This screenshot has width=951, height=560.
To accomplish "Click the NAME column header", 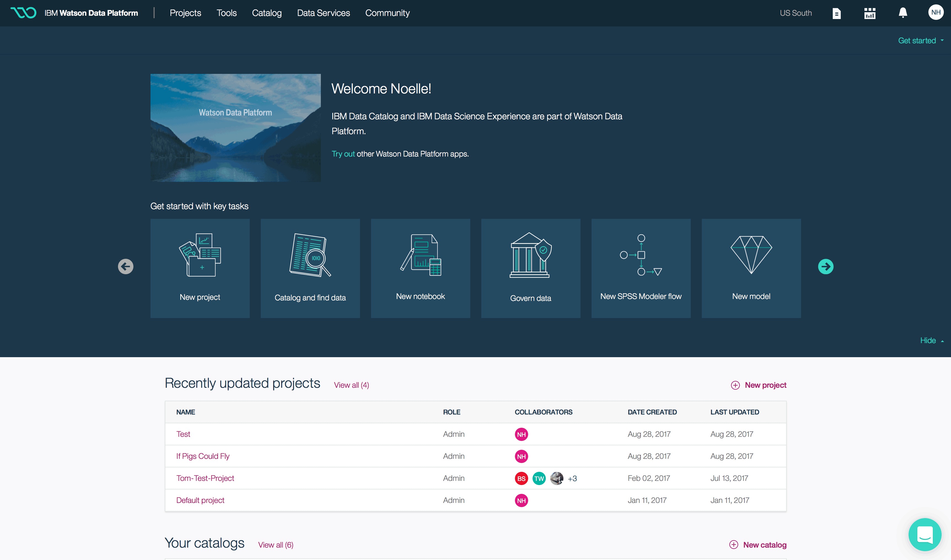I will pos(185,412).
